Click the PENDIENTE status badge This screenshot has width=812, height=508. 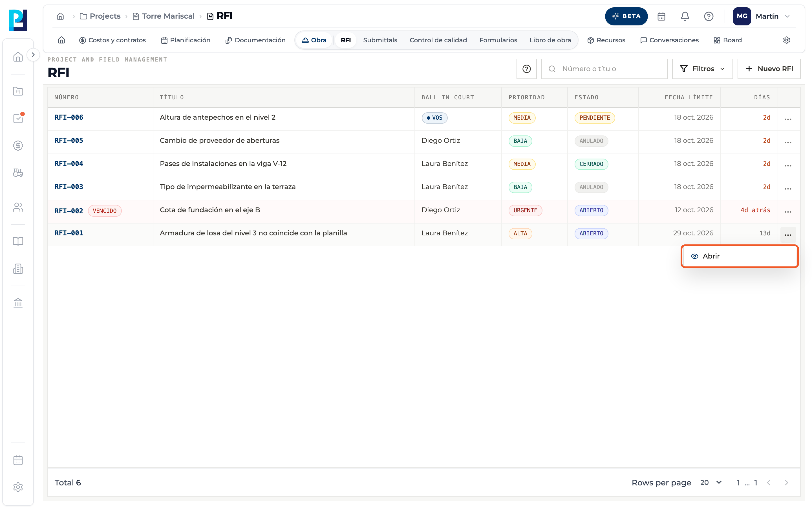coord(595,118)
